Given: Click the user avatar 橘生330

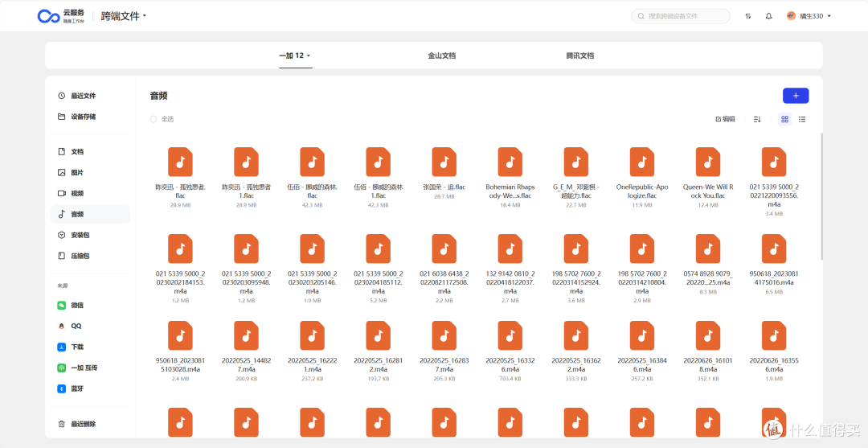Looking at the screenshot, I should click(791, 16).
